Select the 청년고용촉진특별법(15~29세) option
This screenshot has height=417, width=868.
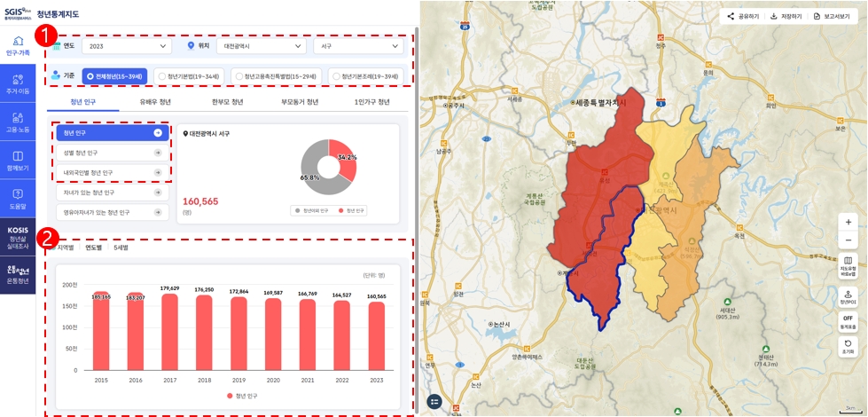pyautogui.click(x=275, y=76)
